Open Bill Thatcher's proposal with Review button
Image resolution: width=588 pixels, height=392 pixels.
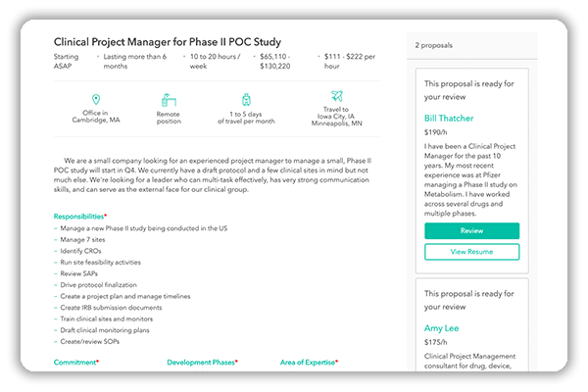pos(471,230)
